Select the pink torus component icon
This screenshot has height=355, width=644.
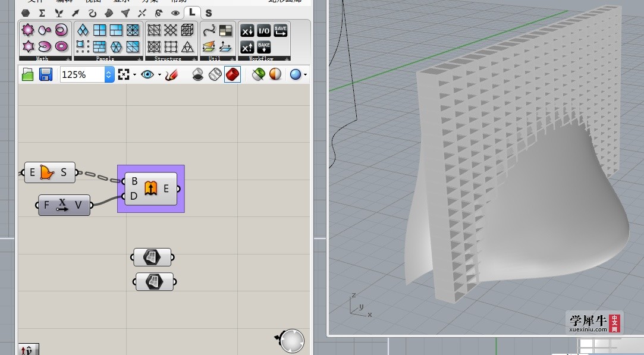click(x=61, y=46)
